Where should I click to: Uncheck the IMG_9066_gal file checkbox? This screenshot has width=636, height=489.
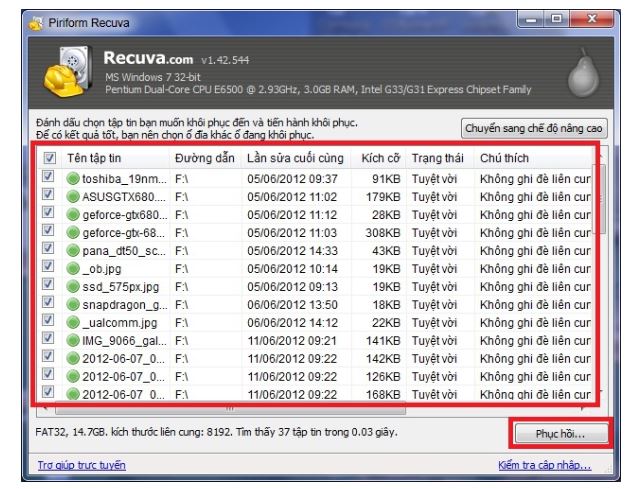click(x=48, y=338)
